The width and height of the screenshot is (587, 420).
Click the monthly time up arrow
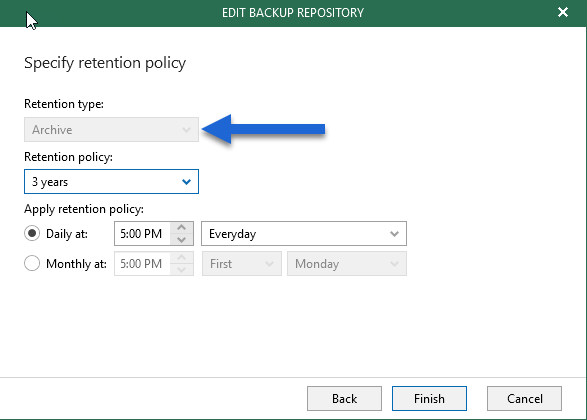182,258
